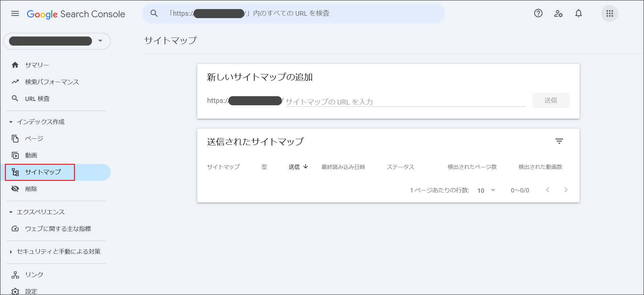Open the user and permissions settings icon
The width and height of the screenshot is (644, 295).
tap(558, 13)
